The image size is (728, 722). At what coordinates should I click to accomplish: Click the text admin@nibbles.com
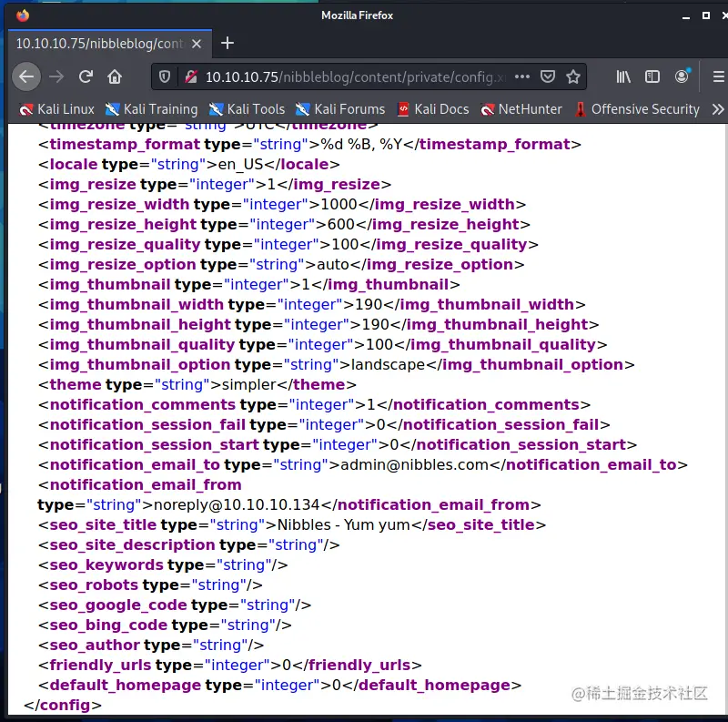pyautogui.click(x=414, y=465)
